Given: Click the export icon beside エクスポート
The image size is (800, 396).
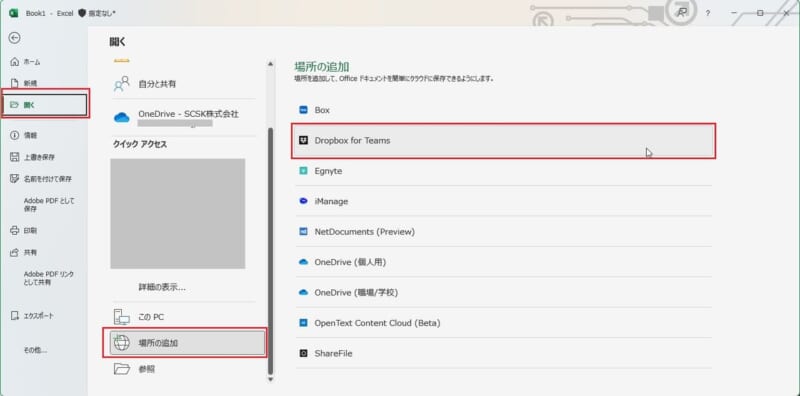Looking at the screenshot, I should [x=15, y=316].
